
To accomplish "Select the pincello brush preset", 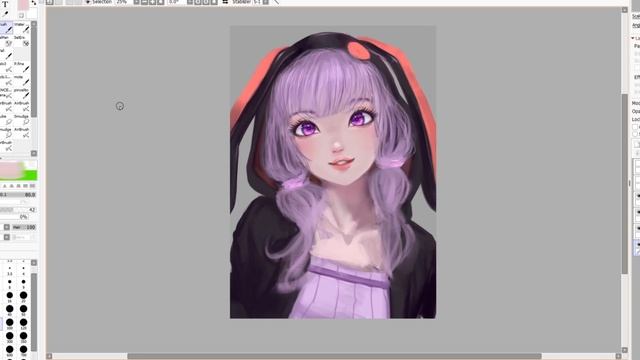I will pos(22,93).
